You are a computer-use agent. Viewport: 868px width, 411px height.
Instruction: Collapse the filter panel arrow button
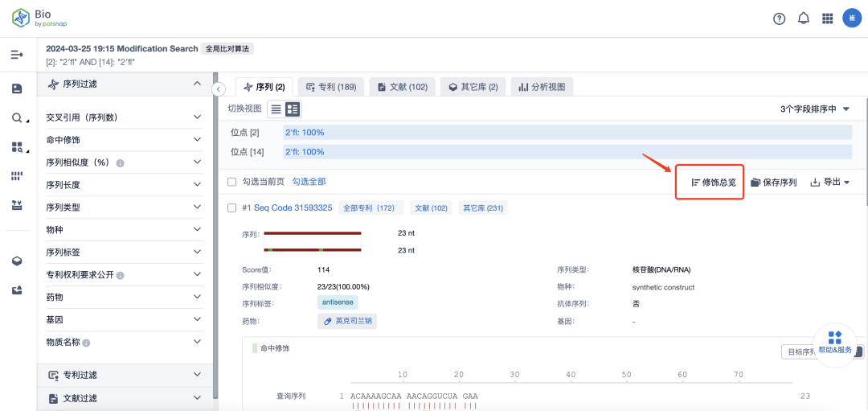[x=218, y=88]
